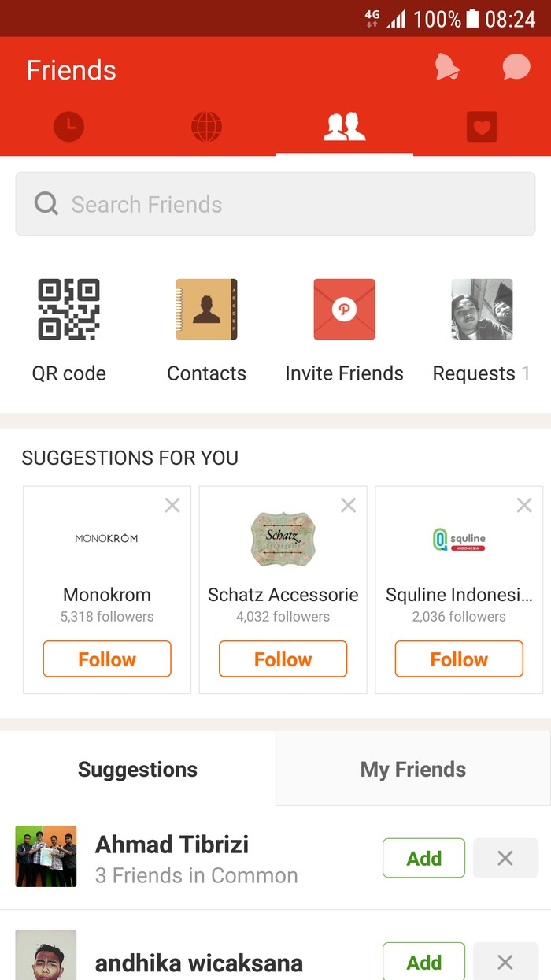This screenshot has width=551, height=980.
Task: Select the Suggestions tab
Action: 138,770
